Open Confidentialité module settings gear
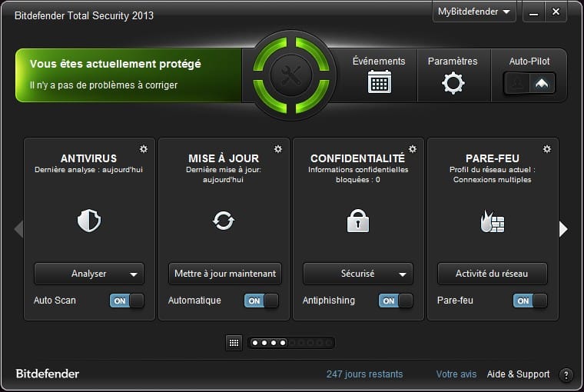This screenshot has width=584, height=392. point(413,149)
